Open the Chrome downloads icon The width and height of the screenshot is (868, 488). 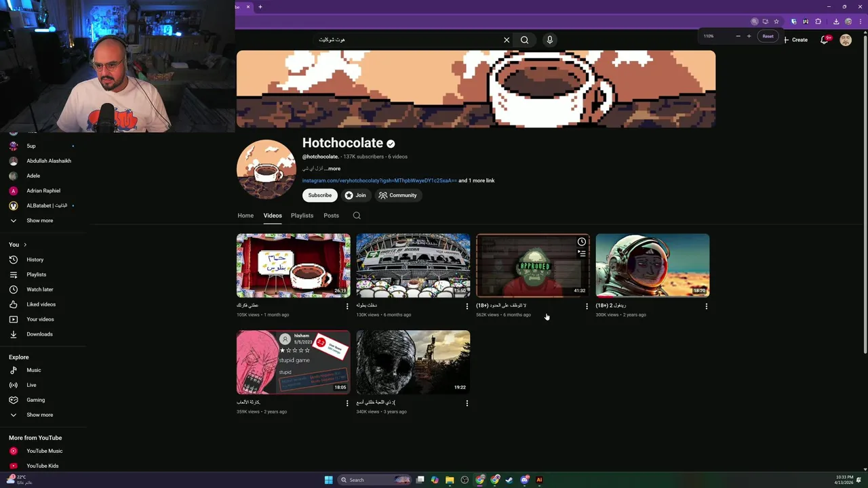tap(836, 22)
